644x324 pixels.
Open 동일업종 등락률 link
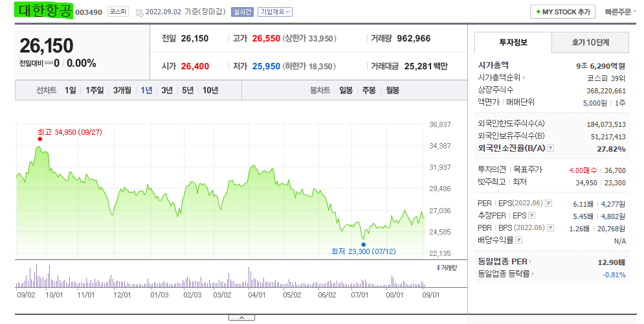click(504, 274)
